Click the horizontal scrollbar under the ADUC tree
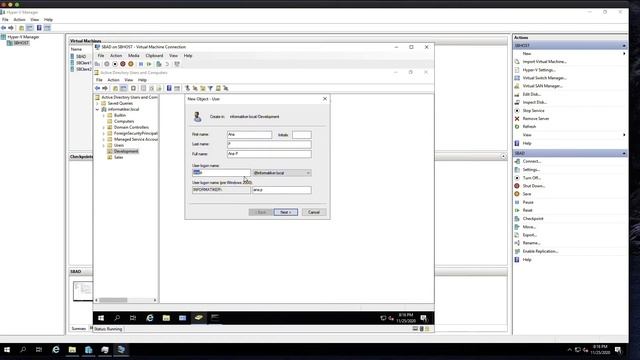Viewport: 640px width, 360px height. (x=126, y=300)
